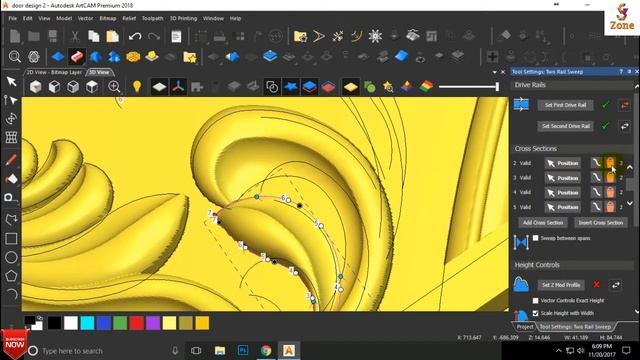Select the Create Polyline tool
The image size is (640, 360).
(x=11, y=220)
